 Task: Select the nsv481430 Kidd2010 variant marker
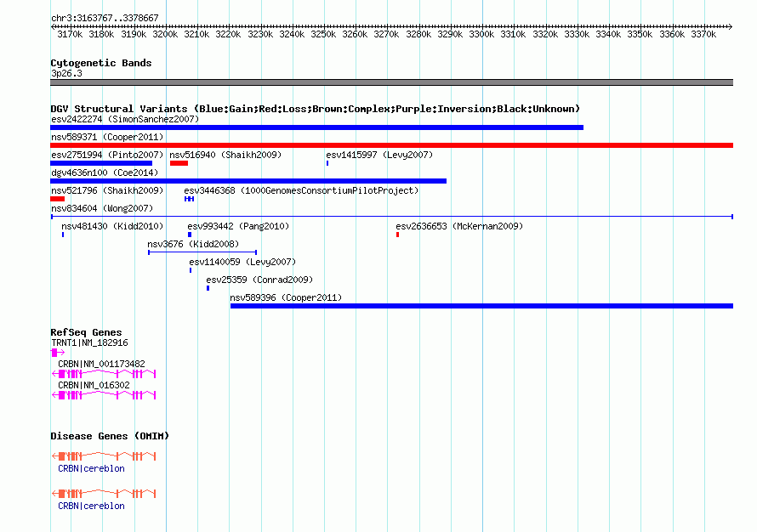coord(63,235)
